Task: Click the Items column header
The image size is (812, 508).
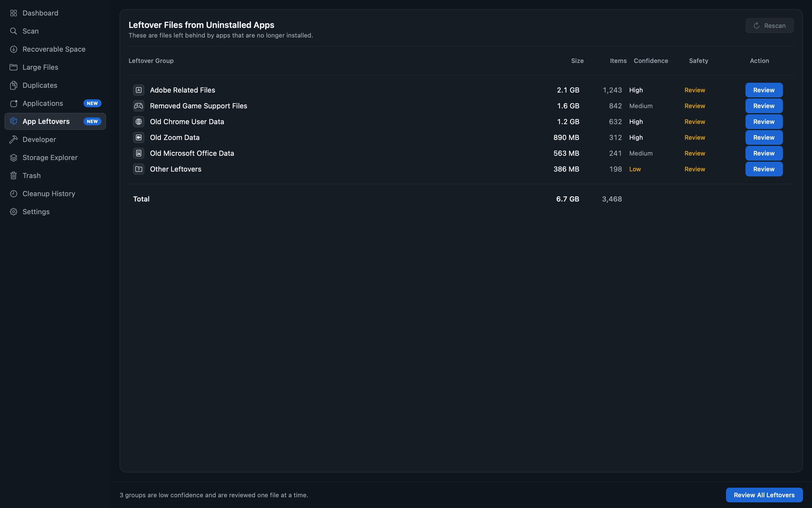Action: 618,61
